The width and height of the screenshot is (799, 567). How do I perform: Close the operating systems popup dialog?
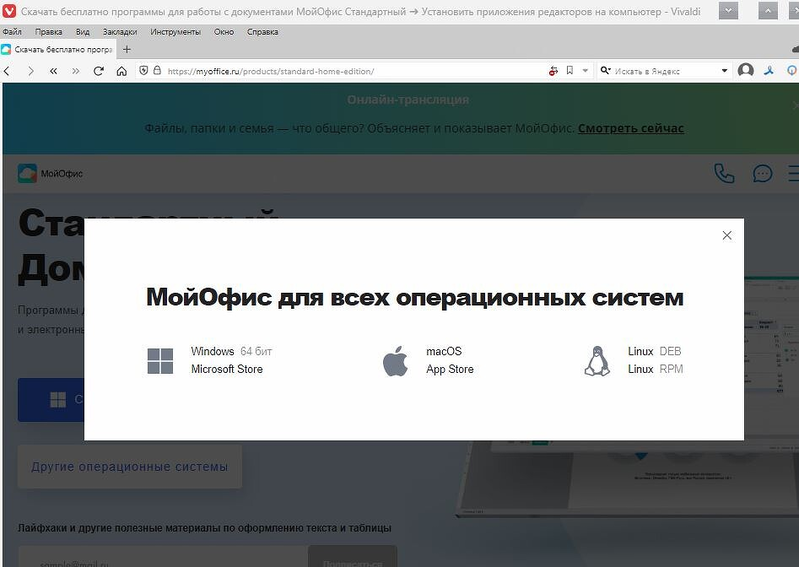(x=727, y=236)
